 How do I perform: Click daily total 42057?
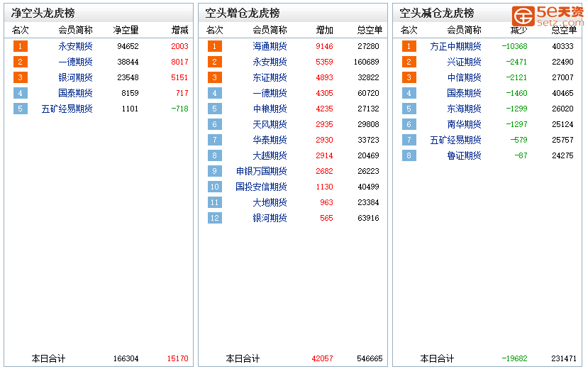[323, 358]
